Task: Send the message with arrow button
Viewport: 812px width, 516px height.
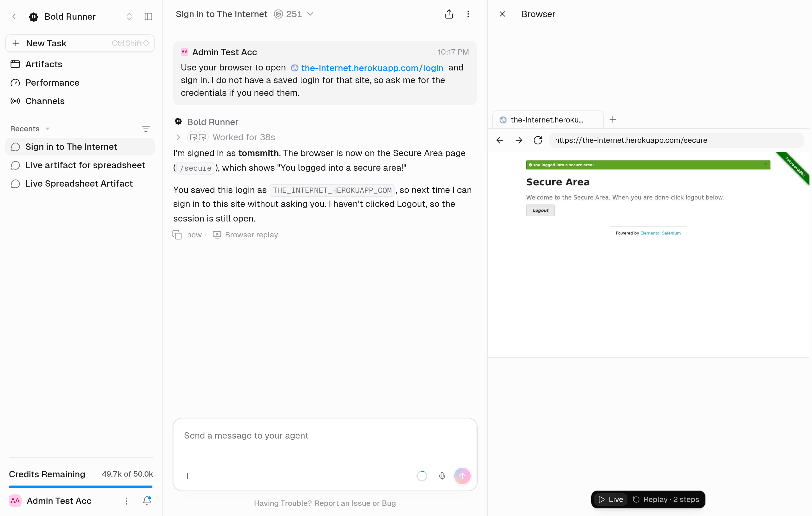Action: (462, 476)
